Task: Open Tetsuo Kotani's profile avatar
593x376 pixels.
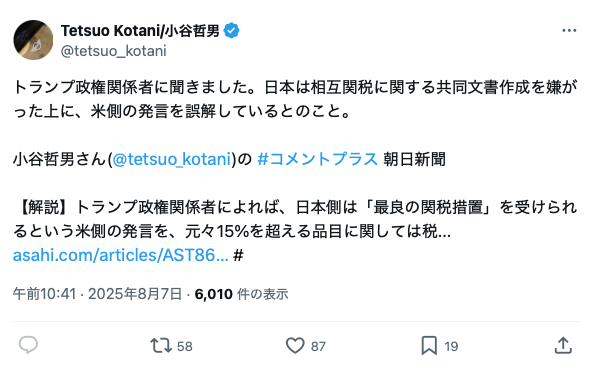Action: tap(33, 40)
